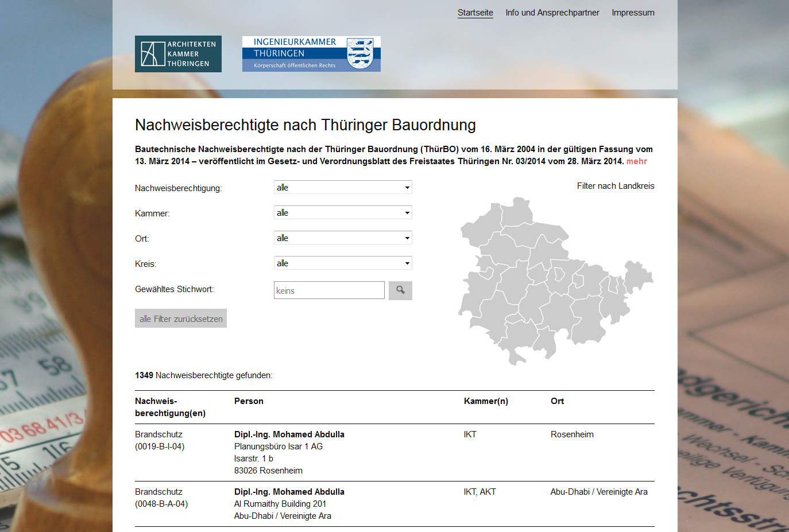This screenshot has height=532, width=789.
Task: Follow the red 'mehr' link
Action: (x=636, y=161)
